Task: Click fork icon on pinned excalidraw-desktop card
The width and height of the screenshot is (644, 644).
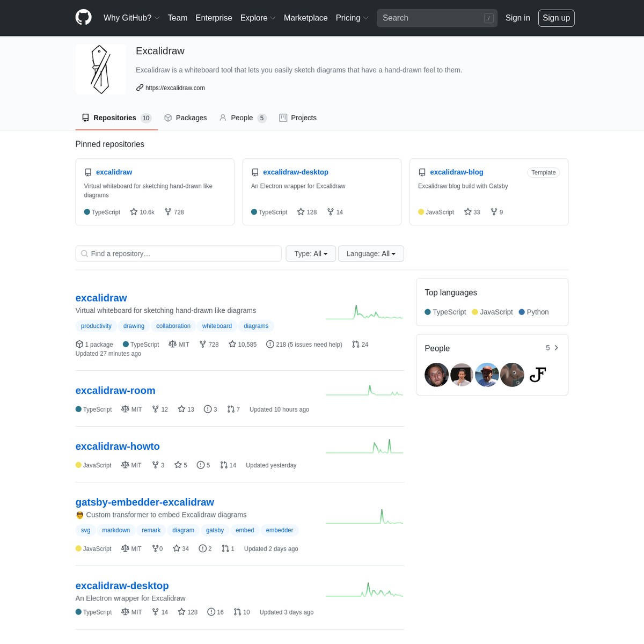Action: click(331, 212)
